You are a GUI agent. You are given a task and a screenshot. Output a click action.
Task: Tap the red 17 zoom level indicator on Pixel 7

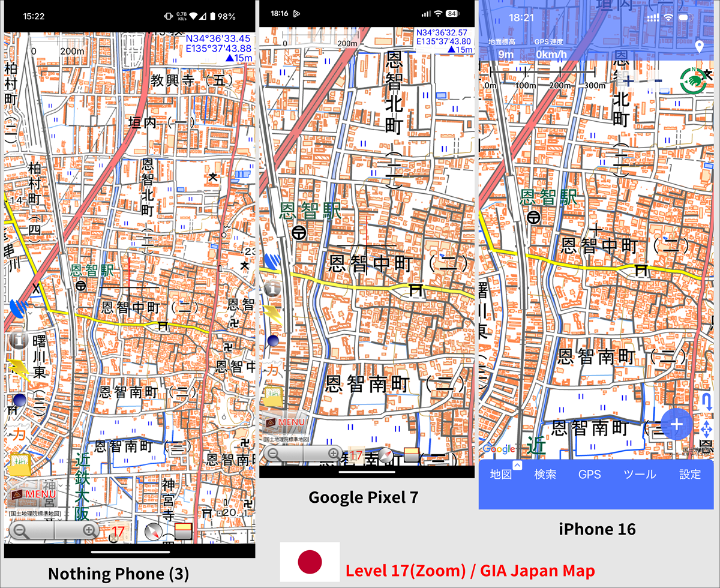pos(355,454)
